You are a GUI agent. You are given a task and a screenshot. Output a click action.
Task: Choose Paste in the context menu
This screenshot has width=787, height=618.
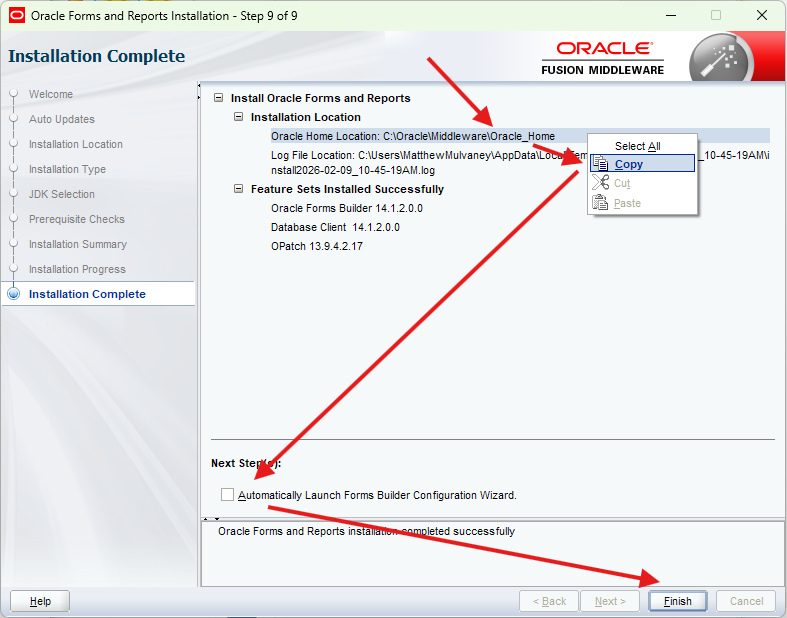(x=642, y=202)
